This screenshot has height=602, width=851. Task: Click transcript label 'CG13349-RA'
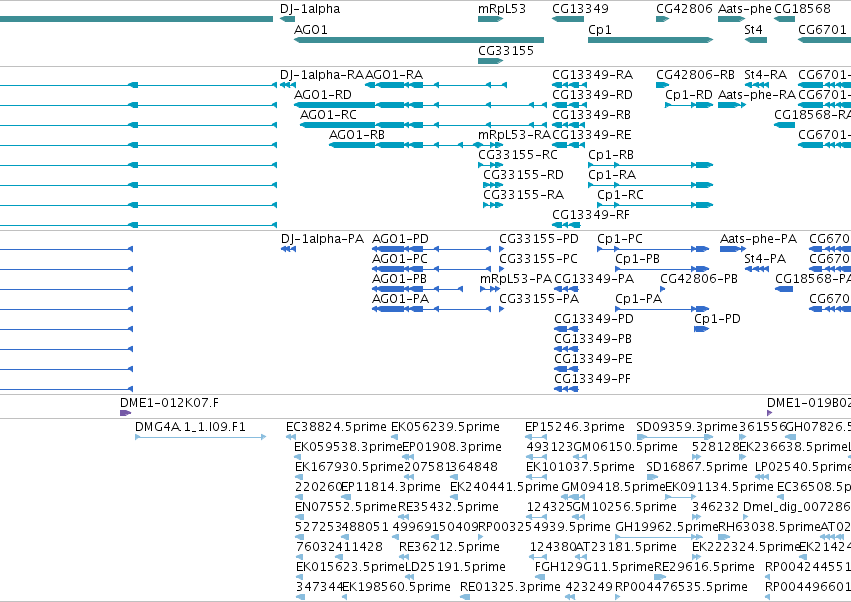pyautogui.click(x=592, y=74)
